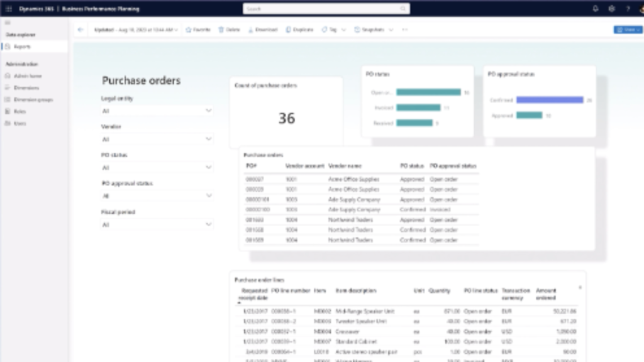Click Delete in the report toolbar
Screen dimensions: 644x362
click(x=229, y=30)
